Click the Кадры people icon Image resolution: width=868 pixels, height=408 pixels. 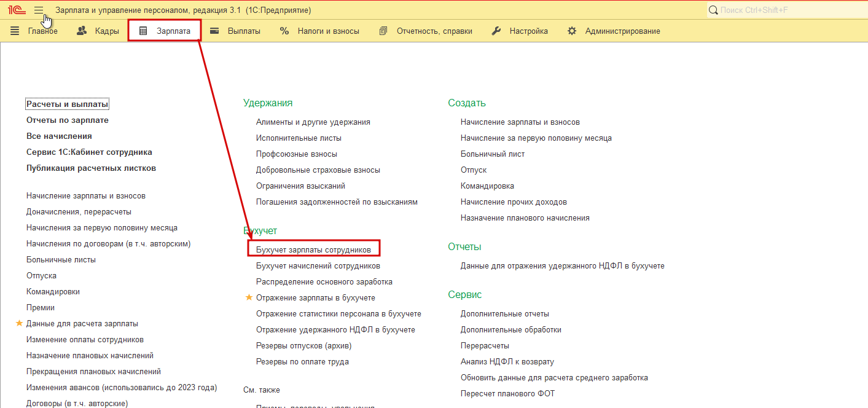click(x=82, y=31)
